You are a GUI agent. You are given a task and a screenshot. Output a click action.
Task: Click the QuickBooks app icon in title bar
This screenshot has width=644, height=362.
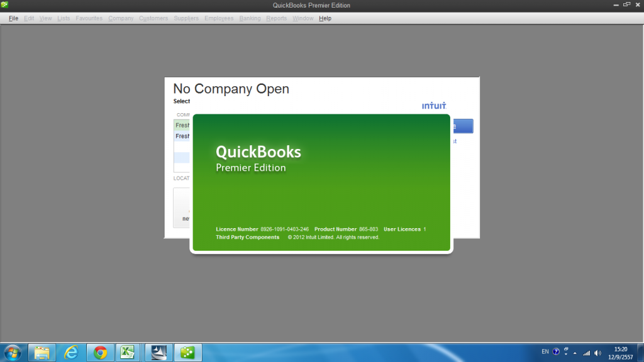coord(4,4)
